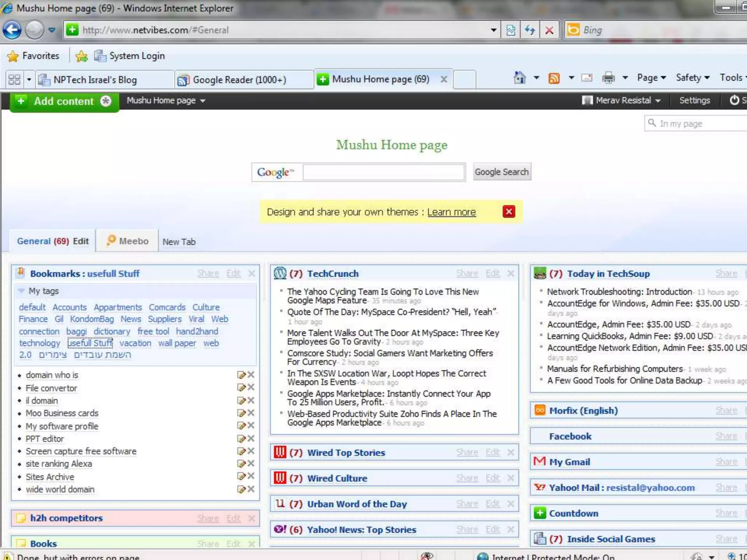
Task: Click the browser Back arrow button
Action: coord(12,30)
